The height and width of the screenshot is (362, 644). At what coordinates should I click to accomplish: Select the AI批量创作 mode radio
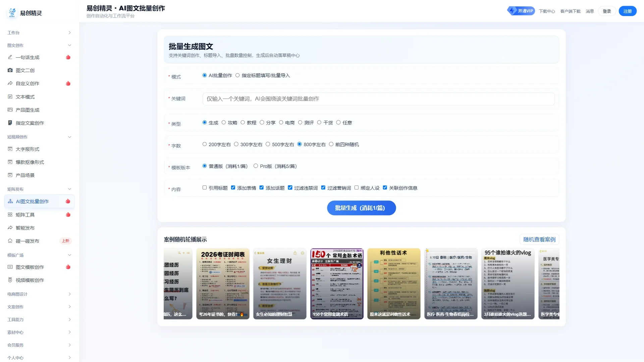point(205,75)
